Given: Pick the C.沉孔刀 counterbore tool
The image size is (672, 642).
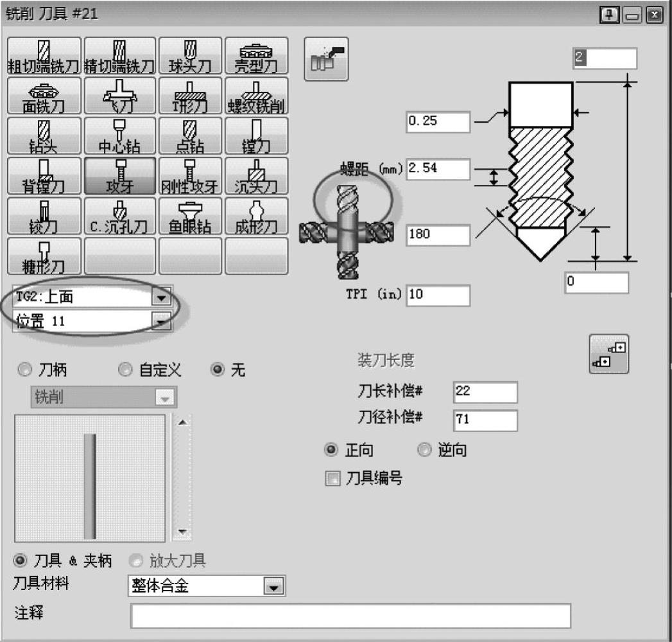Looking at the screenshot, I should click(x=119, y=216).
